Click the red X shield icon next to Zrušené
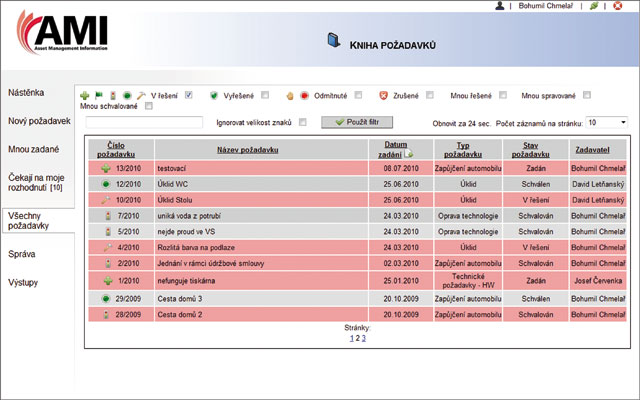This screenshot has width=640, height=400. pos(383,96)
